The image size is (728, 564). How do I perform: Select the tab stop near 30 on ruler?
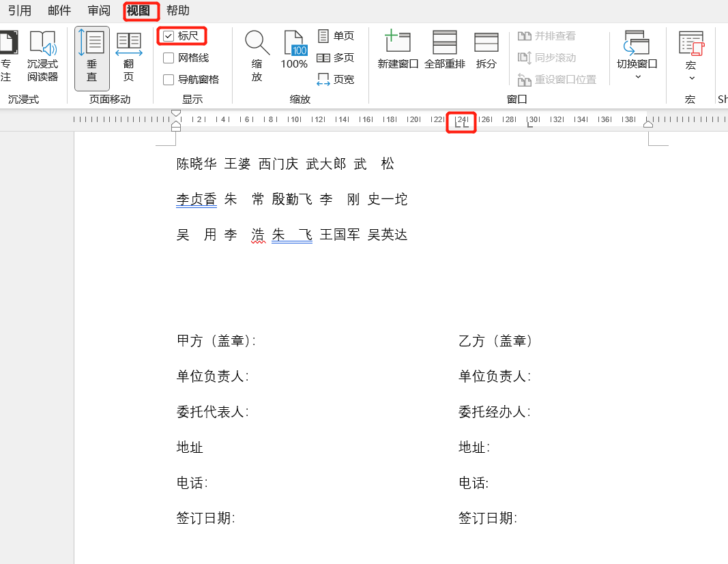tap(529, 124)
